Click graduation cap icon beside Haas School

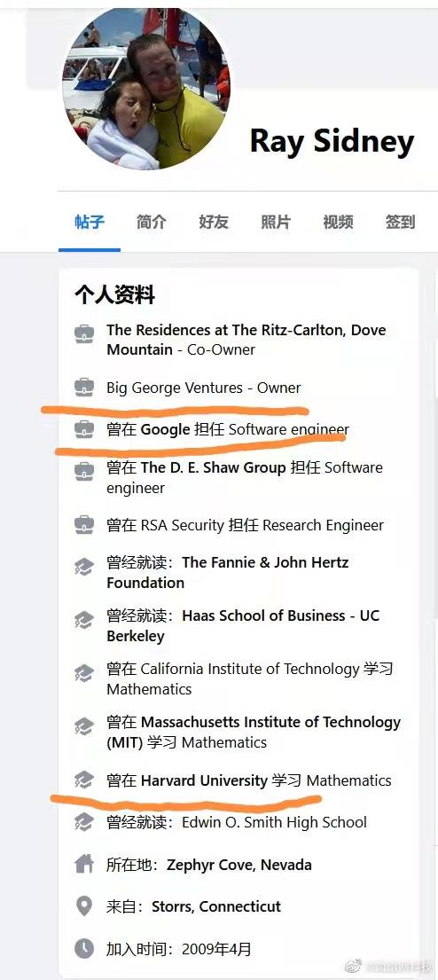coord(84,620)
